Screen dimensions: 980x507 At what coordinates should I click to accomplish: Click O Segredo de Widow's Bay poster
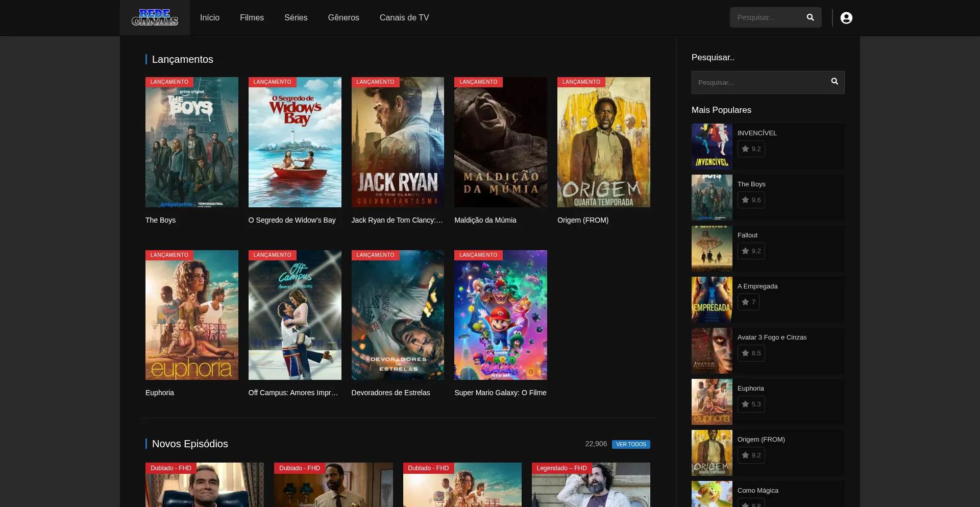[x=295, y=142]
